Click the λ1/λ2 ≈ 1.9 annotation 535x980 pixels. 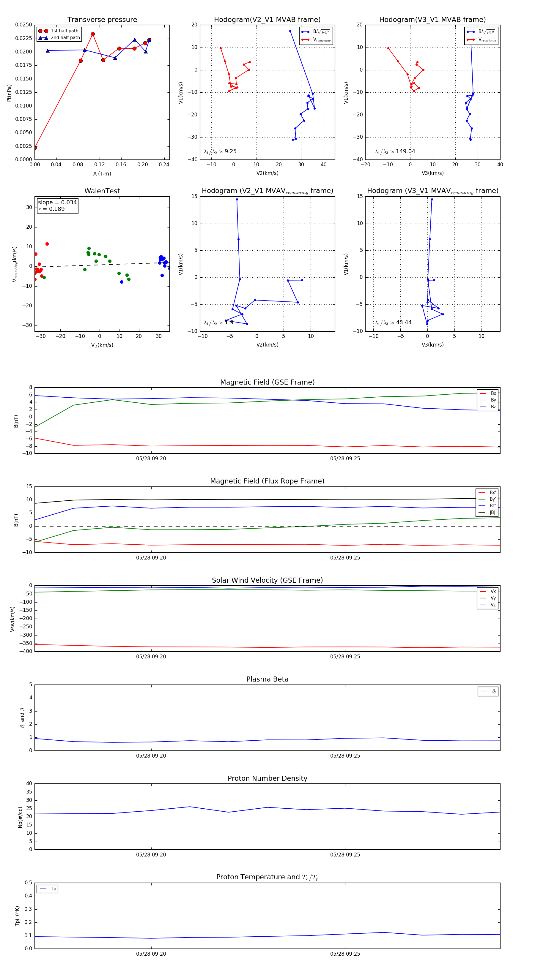pyautogui.click(x=218, y=323)
